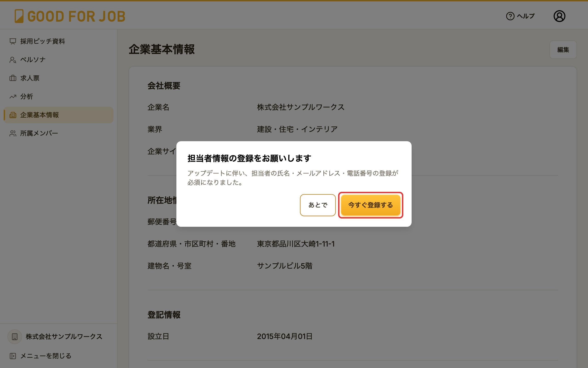Go to ペルソナ menu item
The image size is (588, 368).
[x=59, y=60]
